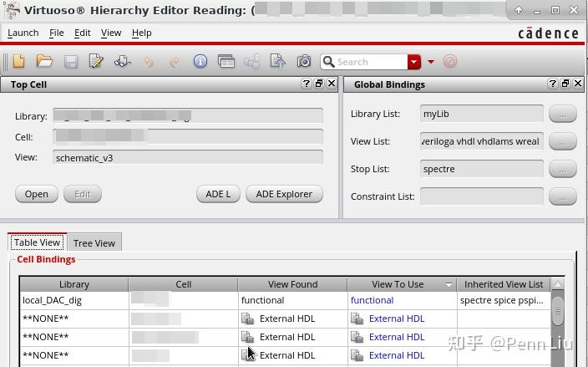Open the red search dropdown button
The height and width of the screenshot is (367, 588).
click(414, 62)
